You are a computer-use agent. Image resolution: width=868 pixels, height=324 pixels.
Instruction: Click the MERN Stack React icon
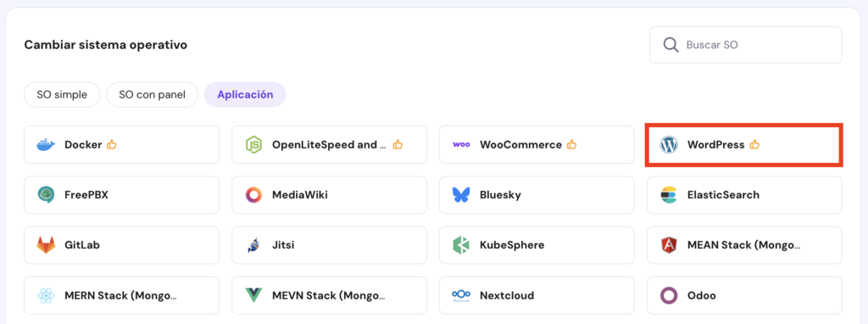coord(46,295)
